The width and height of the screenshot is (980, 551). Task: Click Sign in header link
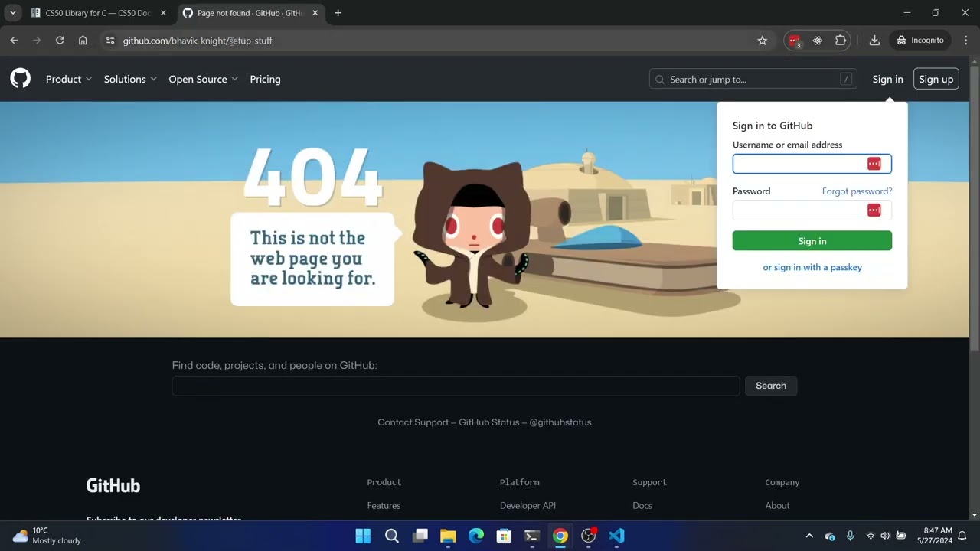click(x=887, y=79)
